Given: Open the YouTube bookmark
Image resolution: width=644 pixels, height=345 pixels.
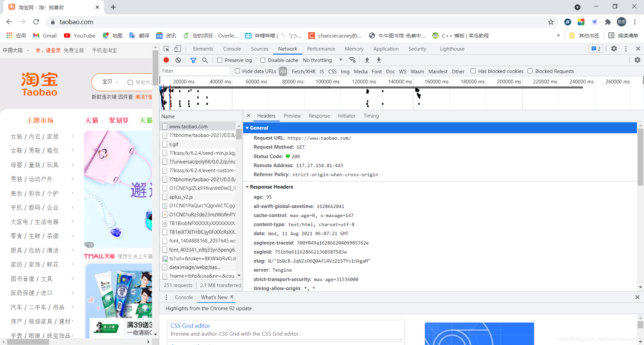Looking at the screenshot, I should [x=80, y=36].
